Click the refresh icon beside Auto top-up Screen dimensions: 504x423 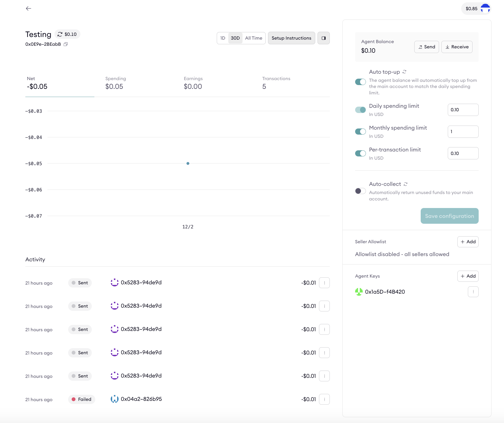[404, 72]
